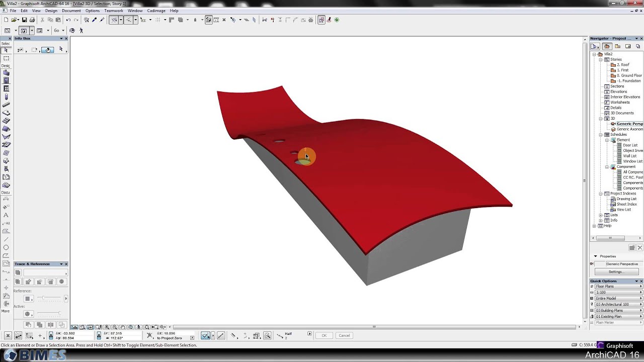Select the Object chair tool in Toolbox
This screenshot has height=362, width=644.
[x=6, y=169]
